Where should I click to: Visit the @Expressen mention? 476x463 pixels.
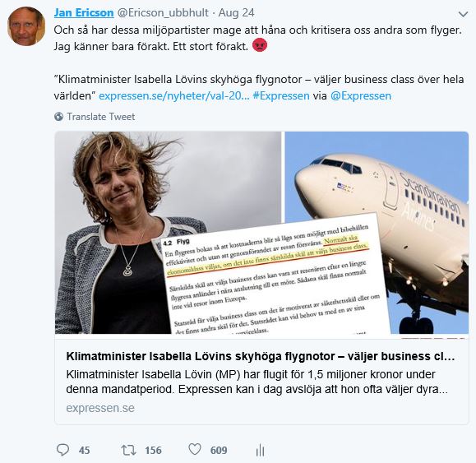pos(361,96)
